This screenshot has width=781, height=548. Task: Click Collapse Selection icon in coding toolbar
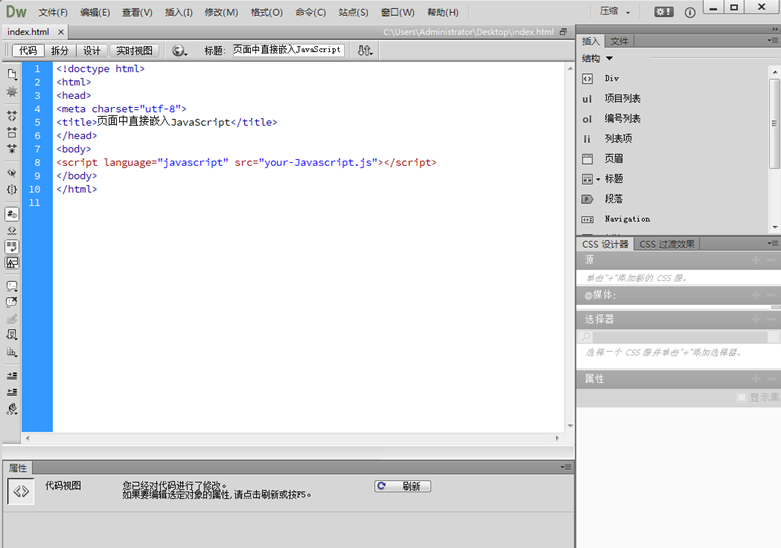[12, 133]
